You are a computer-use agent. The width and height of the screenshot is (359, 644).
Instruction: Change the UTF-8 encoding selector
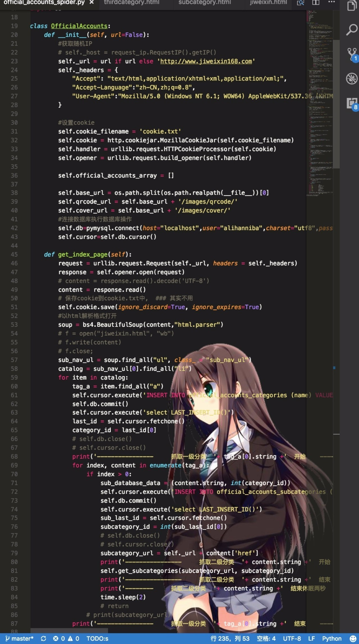pyautogui.click(x=292, y=639)
